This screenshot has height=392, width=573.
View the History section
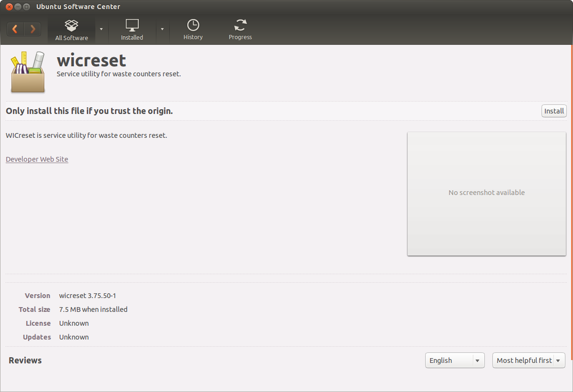click(193, 30)
